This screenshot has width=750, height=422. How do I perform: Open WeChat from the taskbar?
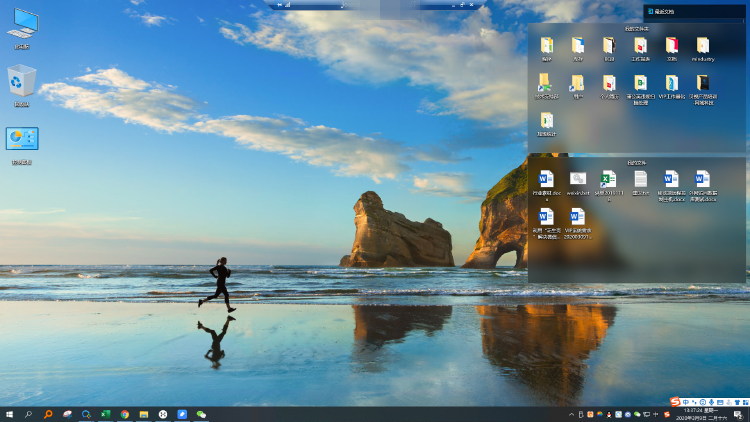tap(201, 414)
